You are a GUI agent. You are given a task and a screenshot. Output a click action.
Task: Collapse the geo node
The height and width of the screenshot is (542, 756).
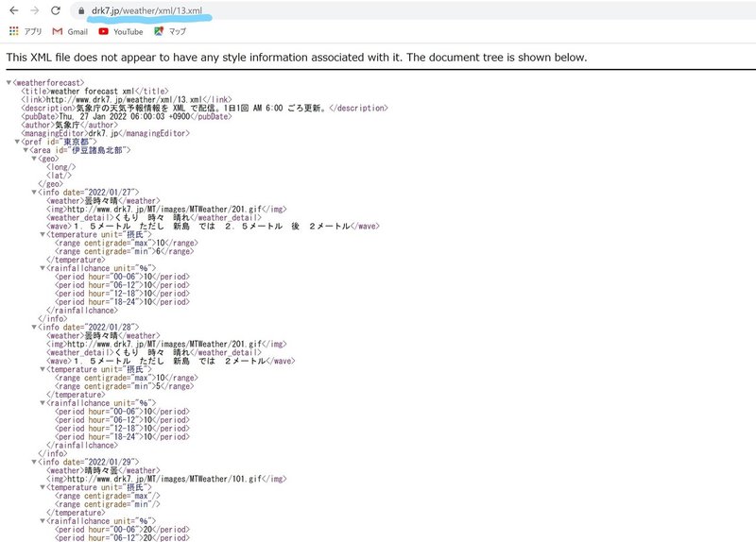[x=34, y=159]
